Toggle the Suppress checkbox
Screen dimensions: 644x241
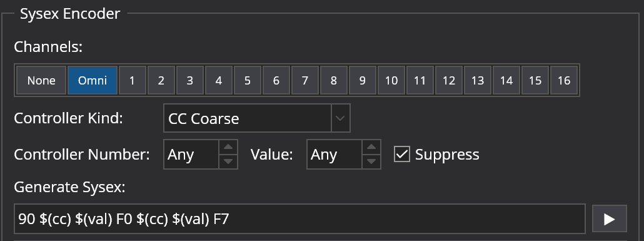tap(401, 154)
